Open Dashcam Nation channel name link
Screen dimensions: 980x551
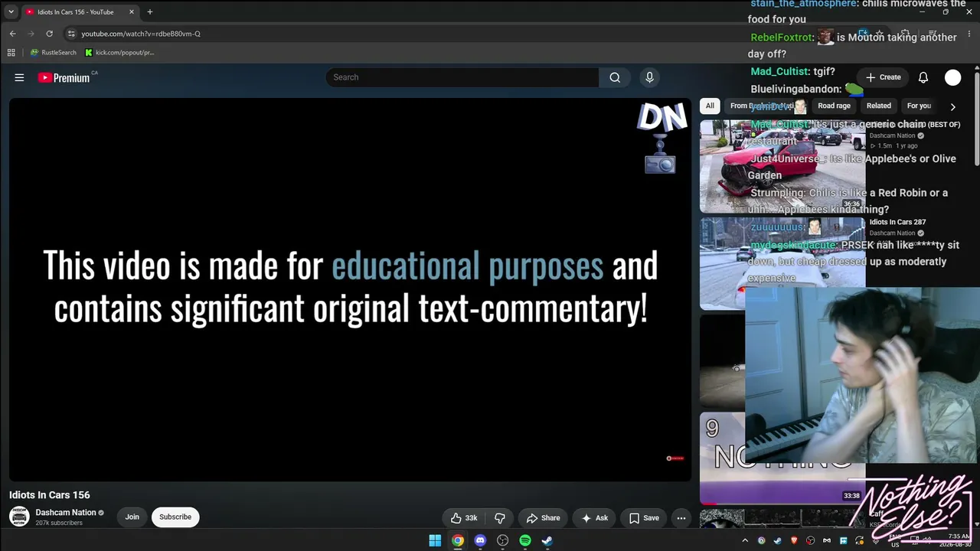point(66,513)
